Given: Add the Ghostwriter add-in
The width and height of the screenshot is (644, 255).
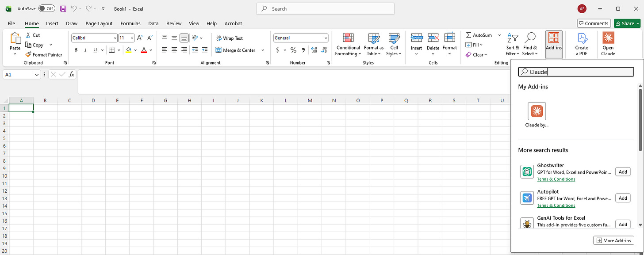Looking at the screenshot, I should point(623,172).
